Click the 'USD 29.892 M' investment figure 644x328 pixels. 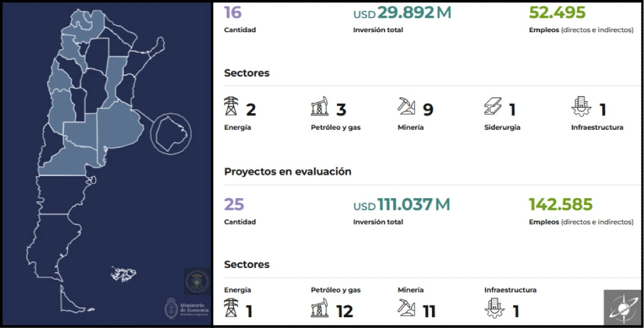tap(402, 12)
